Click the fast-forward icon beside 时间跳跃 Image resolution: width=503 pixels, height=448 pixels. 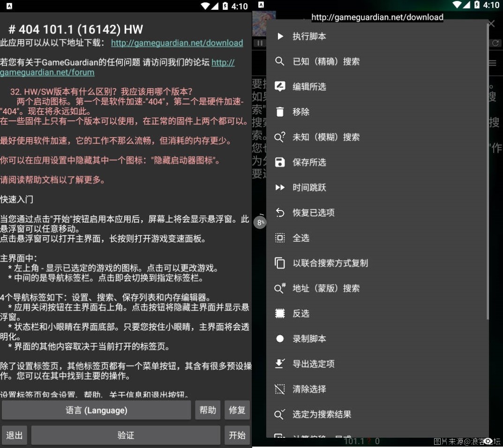(280, 187)
